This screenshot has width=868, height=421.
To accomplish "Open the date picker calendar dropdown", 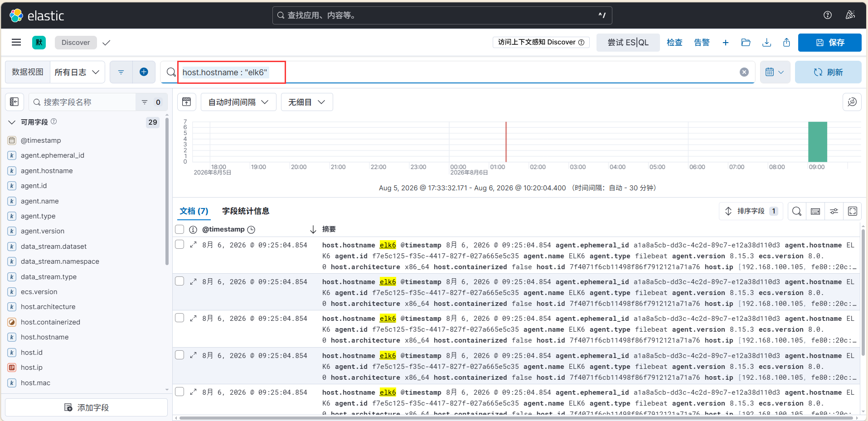I will 775,72.
